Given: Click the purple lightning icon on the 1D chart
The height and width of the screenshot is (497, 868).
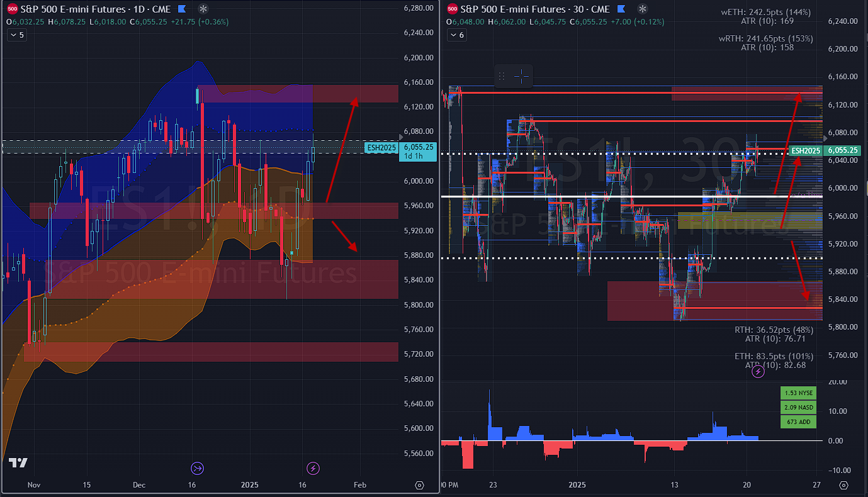Looking at the screenshot, I should coord(313,468).
